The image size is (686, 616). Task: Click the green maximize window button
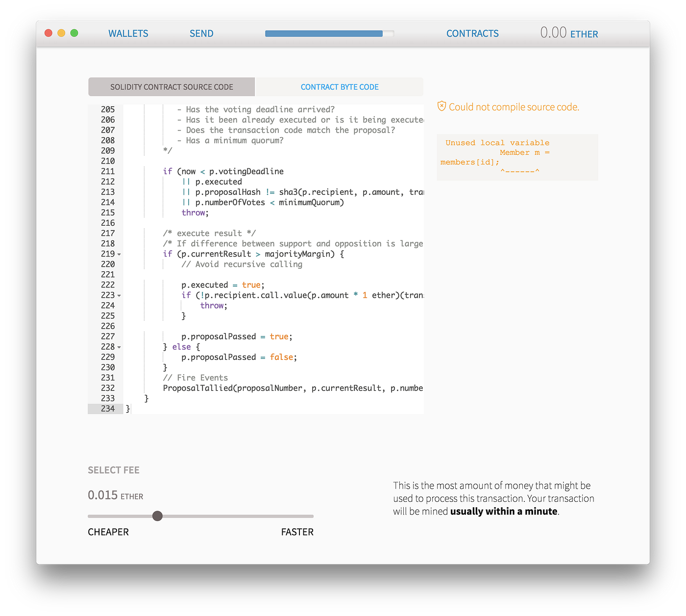tap(74, 33)
